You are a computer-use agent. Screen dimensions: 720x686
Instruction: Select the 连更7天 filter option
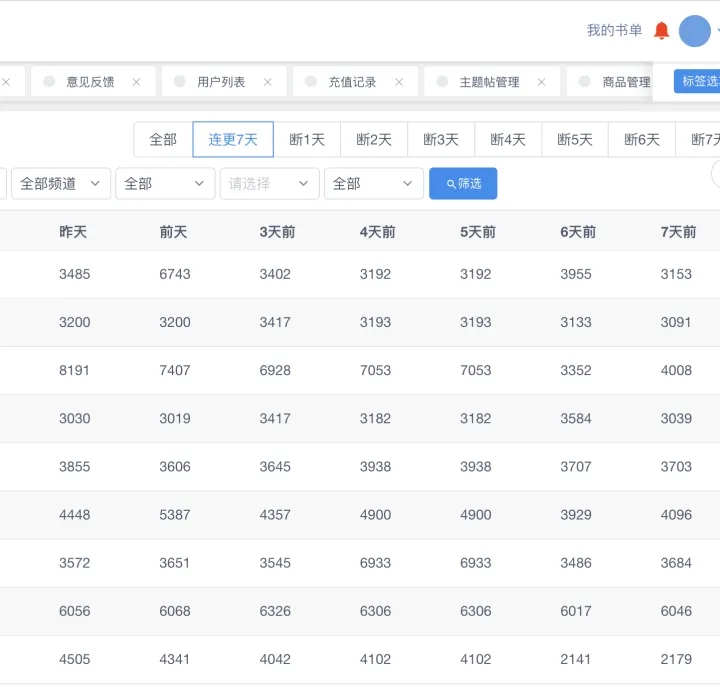pyautogui.click(x=233, y=140)
